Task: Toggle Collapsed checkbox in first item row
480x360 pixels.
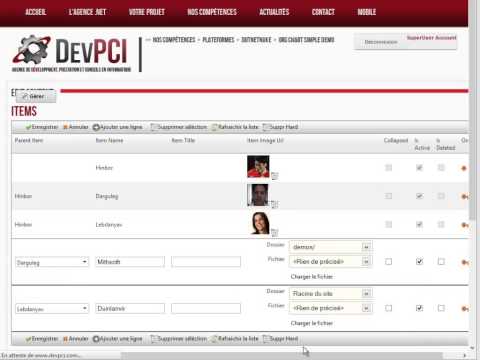Action: tap(388, 168)
